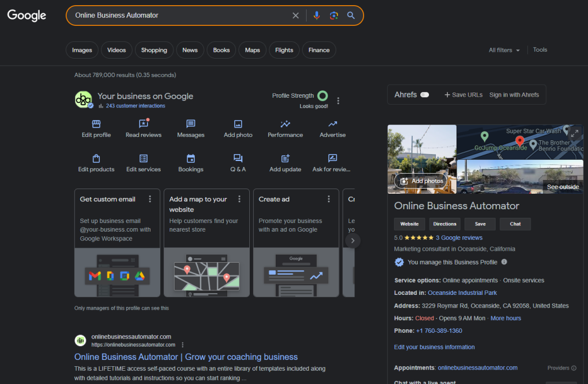Open Get custom email card

(117, 243)
